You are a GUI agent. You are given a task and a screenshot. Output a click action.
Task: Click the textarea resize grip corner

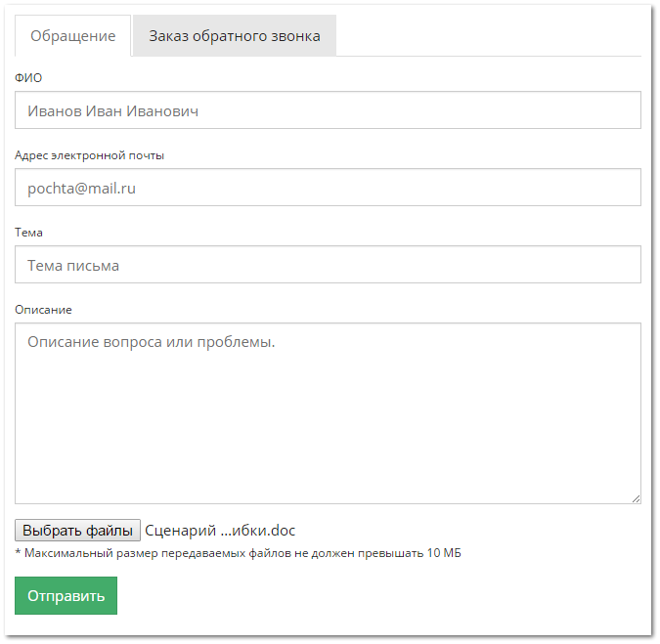point(636,498)
